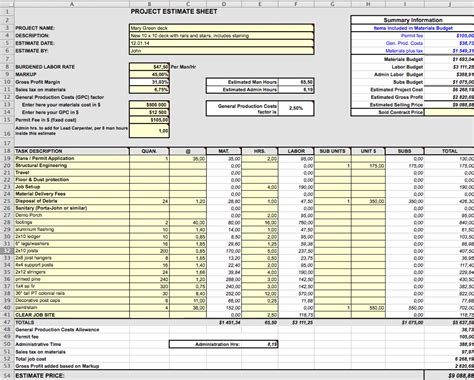
Task: Select the estimate date cell 12.01.14
Action: (x=221, y=43)
